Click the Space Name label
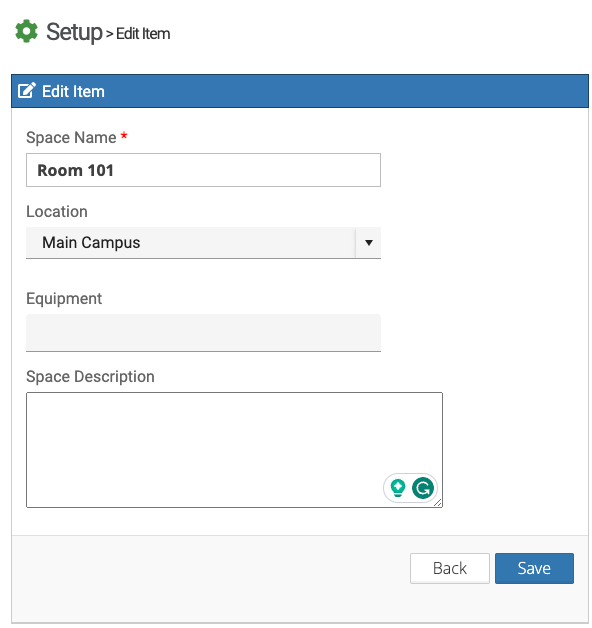The width and height of the screenshot is (592, 628). 71,137
